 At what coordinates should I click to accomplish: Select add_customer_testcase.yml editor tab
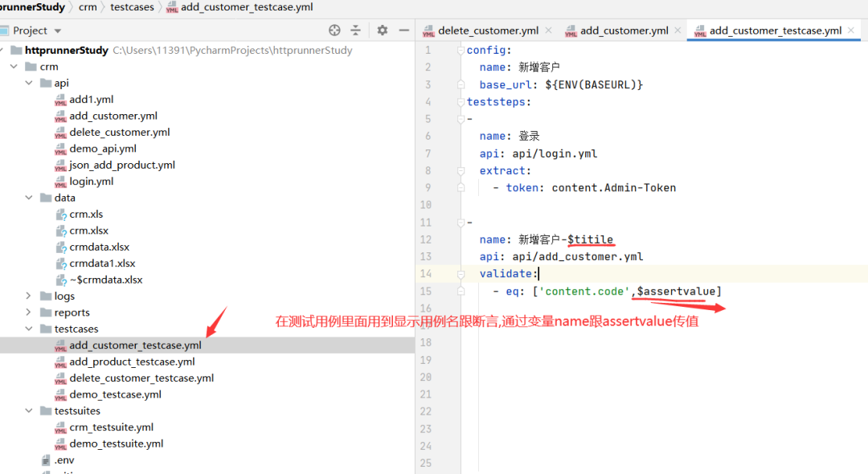click(x=775, y=31)
